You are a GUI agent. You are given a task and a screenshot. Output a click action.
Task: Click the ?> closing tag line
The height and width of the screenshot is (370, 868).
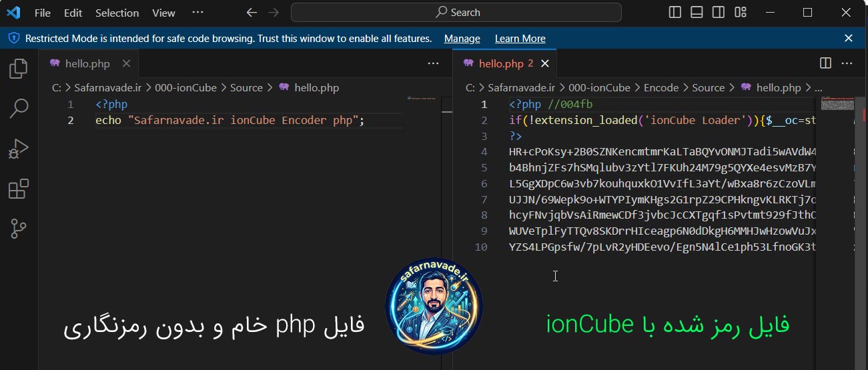click(515, 136)
